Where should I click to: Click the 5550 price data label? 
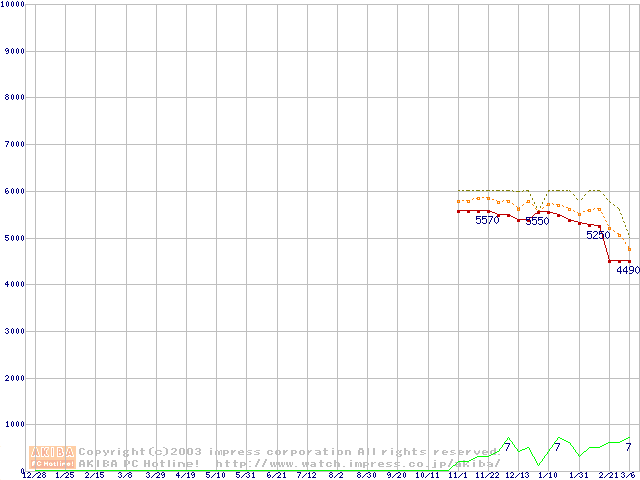click(x=537, y=221)
